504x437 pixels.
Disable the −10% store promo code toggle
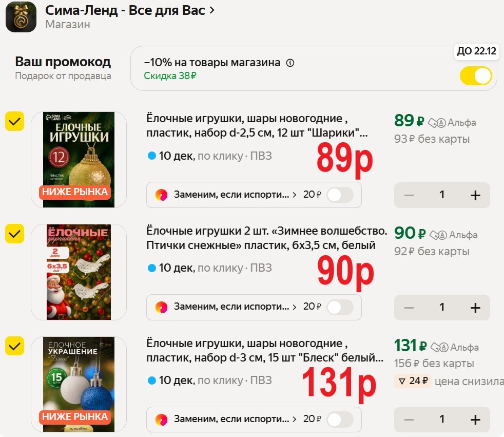point(476,76)
